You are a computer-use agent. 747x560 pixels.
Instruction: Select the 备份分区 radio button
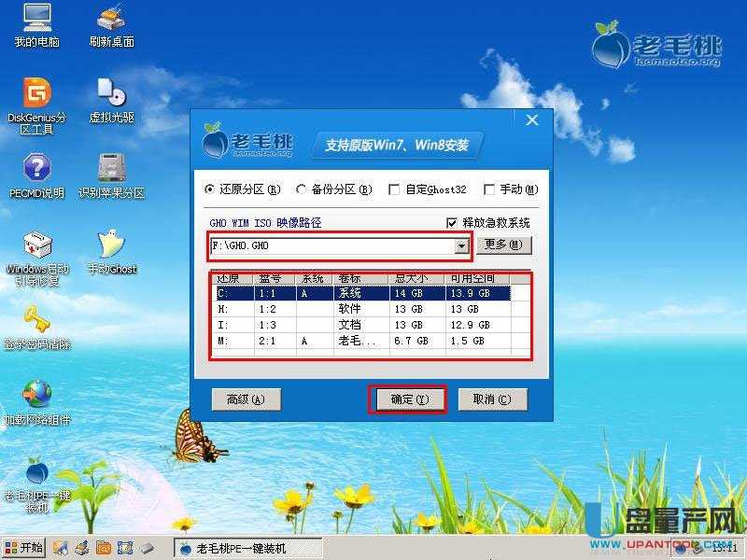(x=302, y=189)
